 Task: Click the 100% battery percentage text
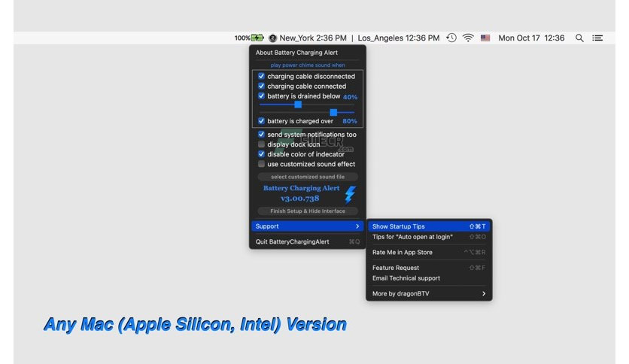pos(242,38)
